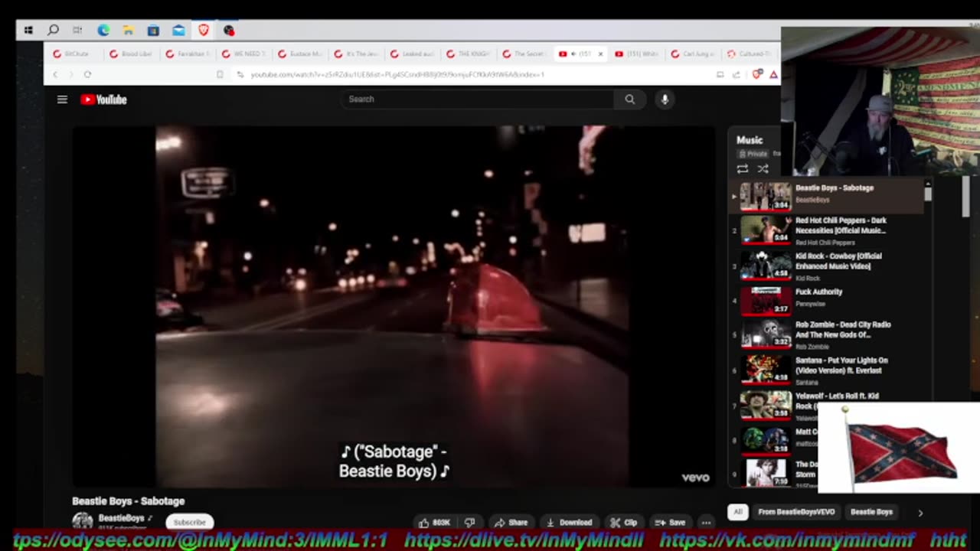Click the Brave Rewards triangle icon
The height and width of the screenshot is (551, 980).
click(773, 74)
